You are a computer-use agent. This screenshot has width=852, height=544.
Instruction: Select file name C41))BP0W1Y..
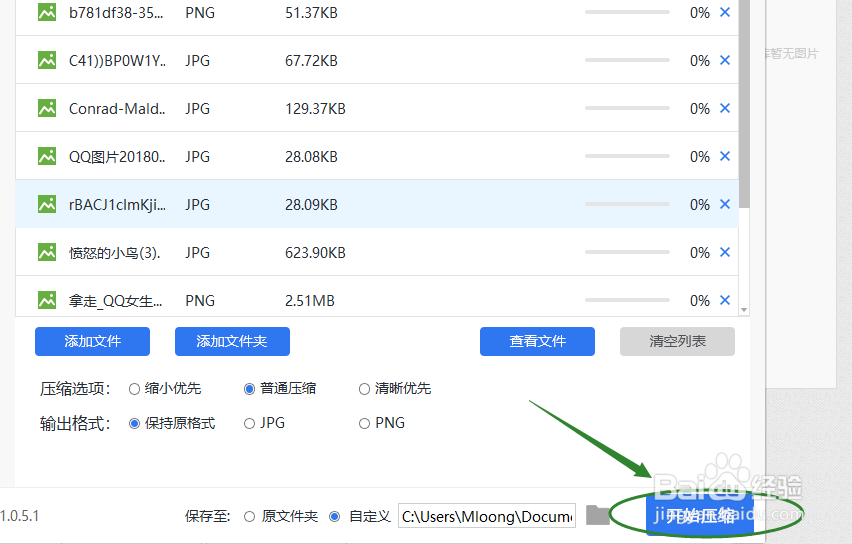tap(117, 60)
